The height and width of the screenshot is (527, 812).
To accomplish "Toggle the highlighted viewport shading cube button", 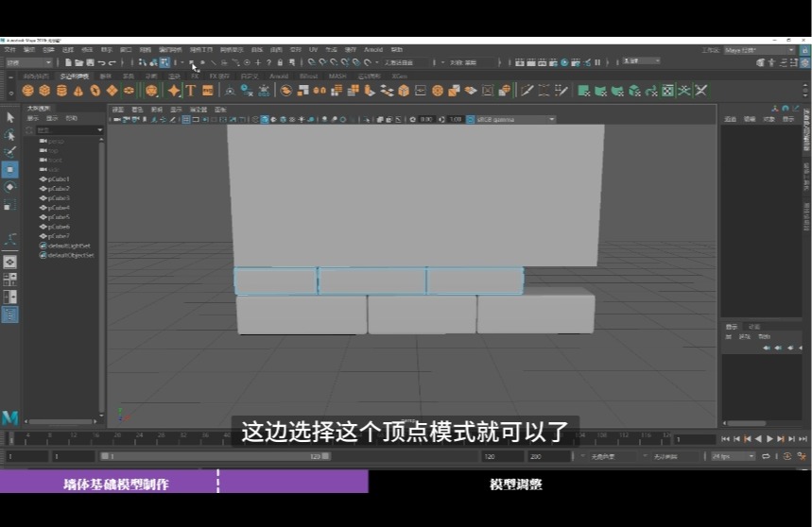I will (265, 119).
